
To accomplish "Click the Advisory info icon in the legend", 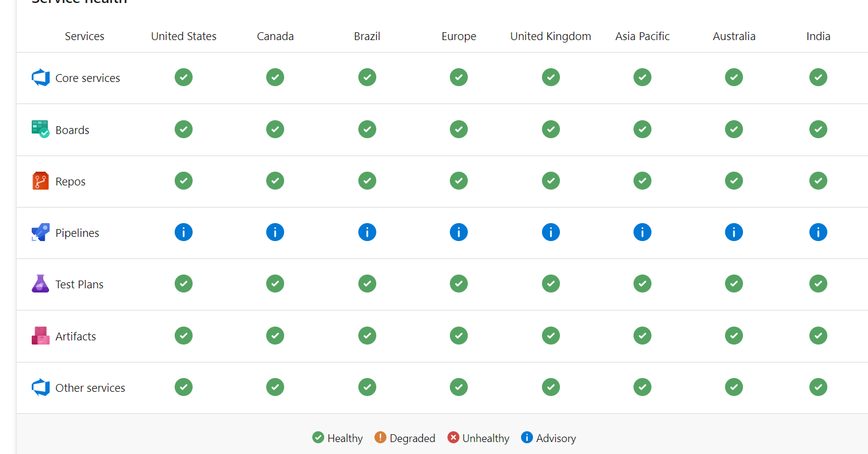I will click(x=527, y=437).
